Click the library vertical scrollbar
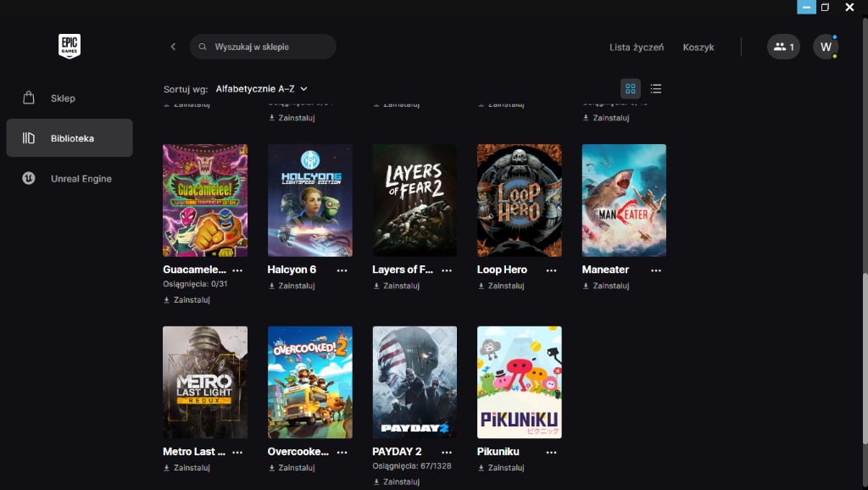 865,359
